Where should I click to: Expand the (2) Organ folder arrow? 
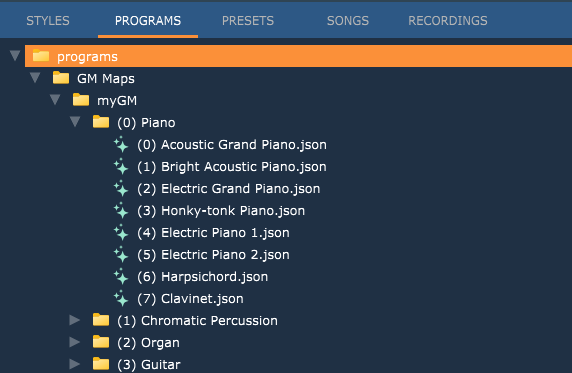[x=75, y=342]
